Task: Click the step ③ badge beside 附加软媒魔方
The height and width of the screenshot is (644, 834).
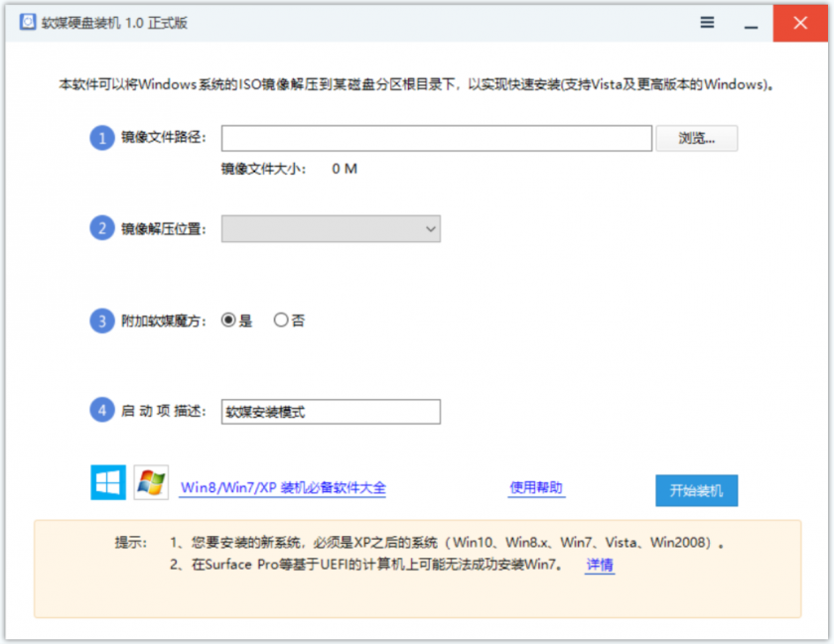Action: 102,320
